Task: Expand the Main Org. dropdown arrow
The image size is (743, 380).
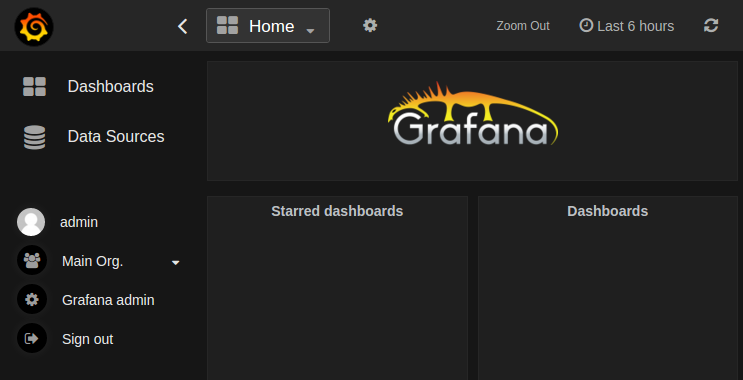Action: (175, 262)
